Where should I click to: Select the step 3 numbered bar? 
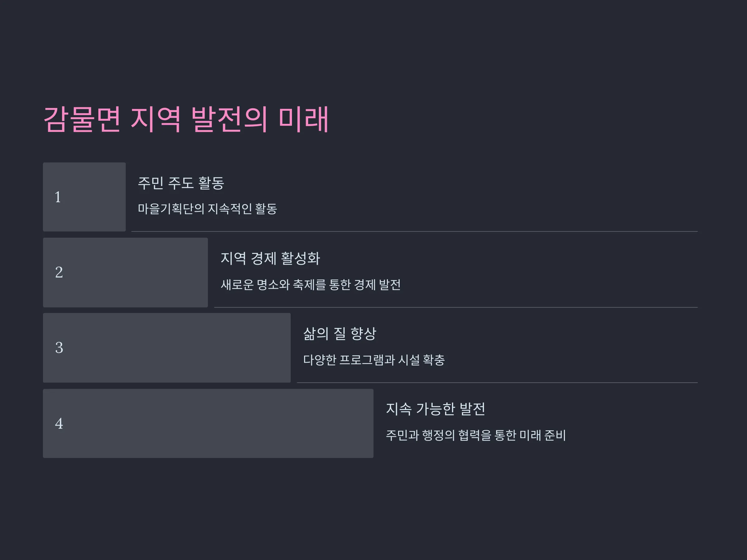[167, 348]
